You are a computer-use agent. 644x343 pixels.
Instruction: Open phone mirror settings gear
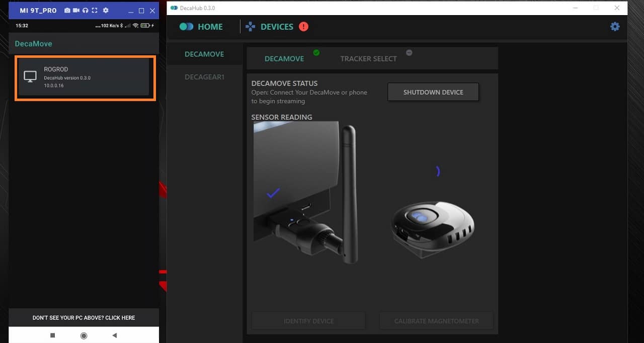106,11
